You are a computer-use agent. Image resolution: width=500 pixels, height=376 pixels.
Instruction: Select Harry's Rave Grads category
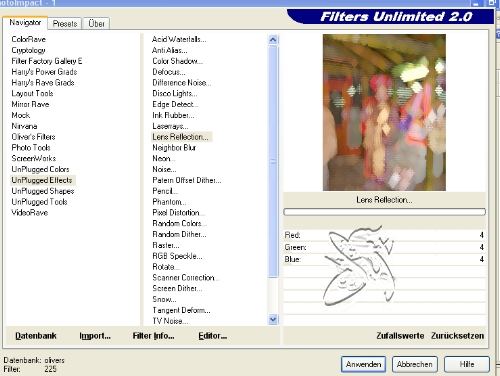43,83
